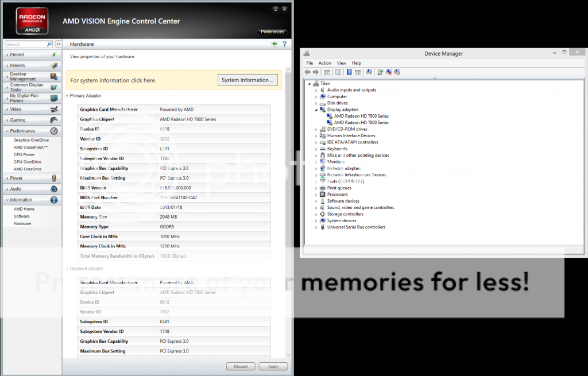Select AMD OverDrive in sidebar
Viewport: 588px width, 376px height.
[28, 169]
